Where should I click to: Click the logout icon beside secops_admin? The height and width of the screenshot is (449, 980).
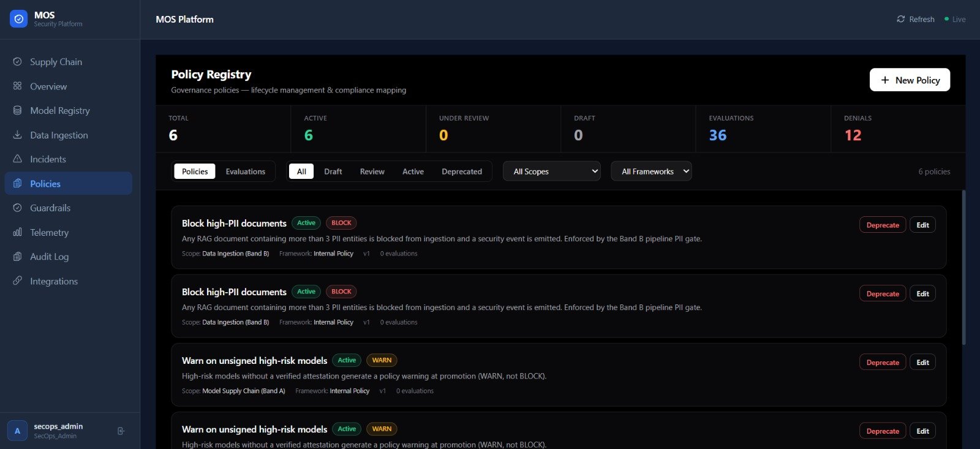(121, 431)
